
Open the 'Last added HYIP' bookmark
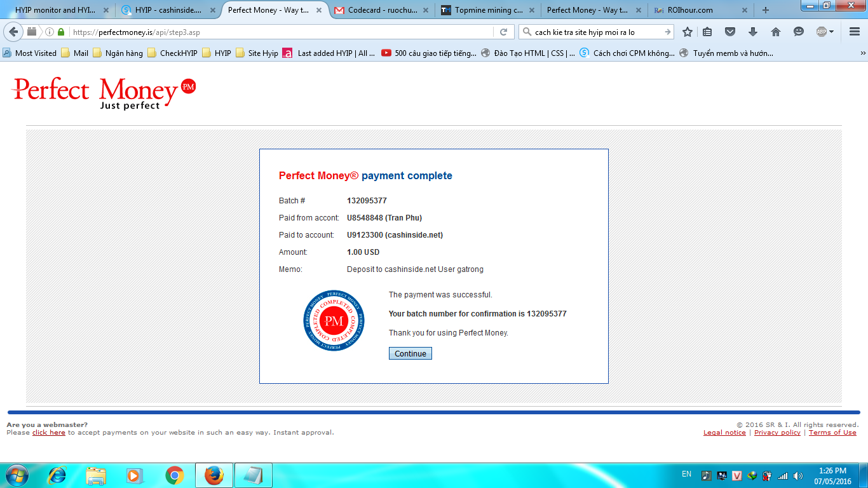coord(329,53)
